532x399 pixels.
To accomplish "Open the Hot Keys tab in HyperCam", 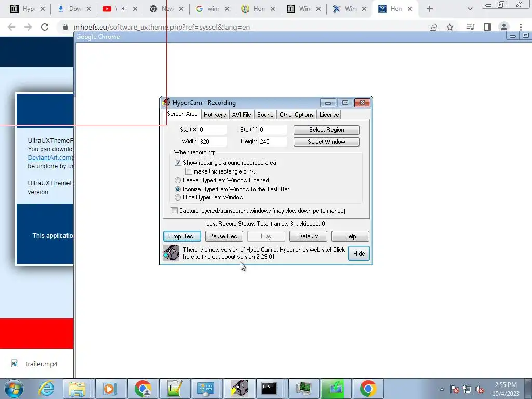I will [215, 115].
